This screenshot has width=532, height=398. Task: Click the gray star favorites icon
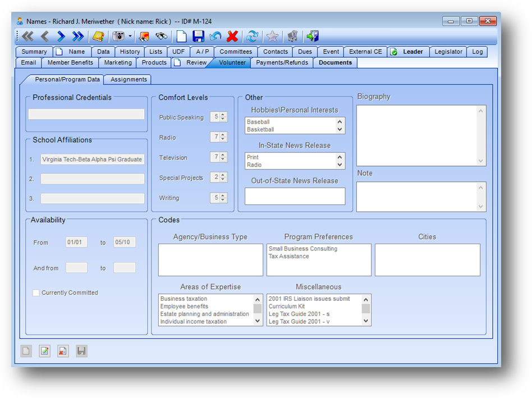click(272, 36)
